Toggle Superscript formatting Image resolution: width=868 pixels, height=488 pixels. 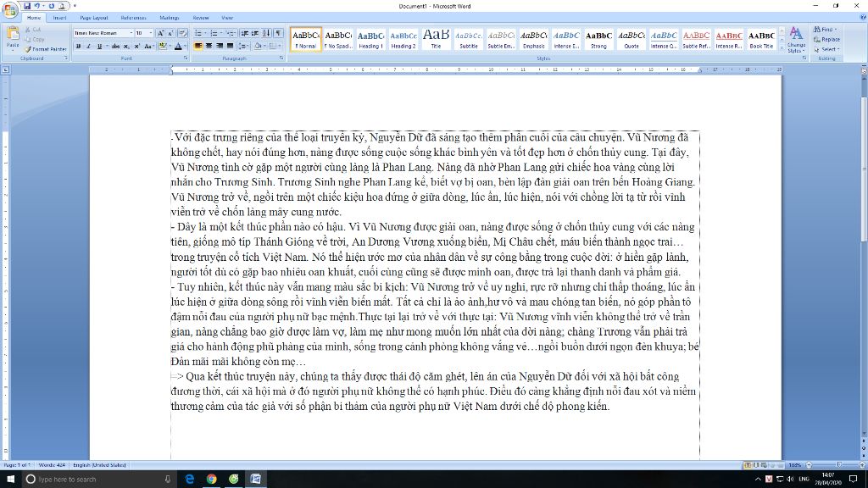[x=136, y=47]
